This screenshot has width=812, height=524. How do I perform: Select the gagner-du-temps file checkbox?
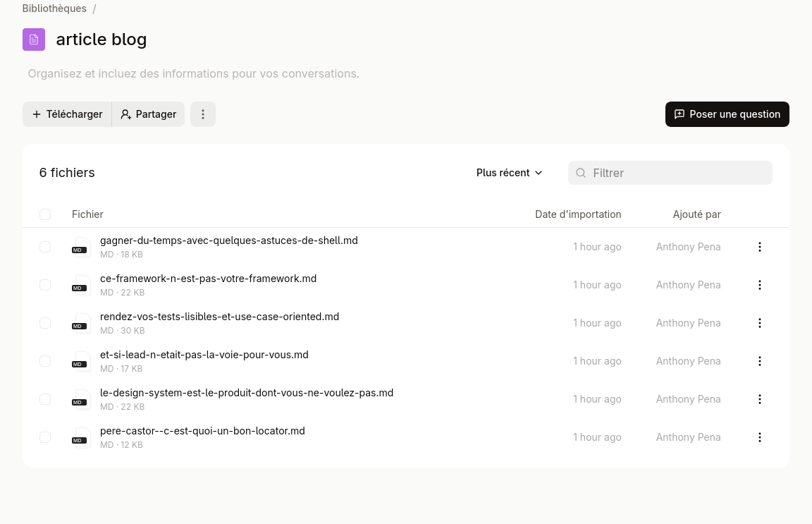click(x=45, y=247)
